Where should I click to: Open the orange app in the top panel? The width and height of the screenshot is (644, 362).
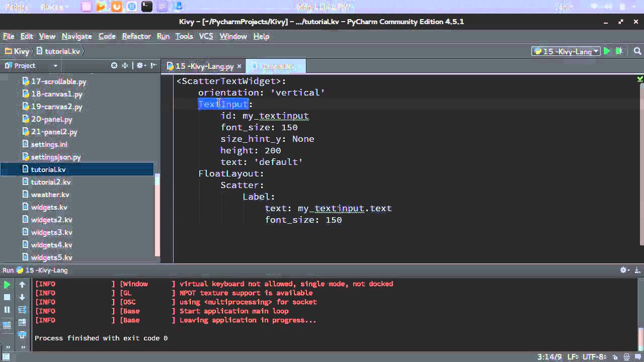pyautogui.click(x=116, y=7)
